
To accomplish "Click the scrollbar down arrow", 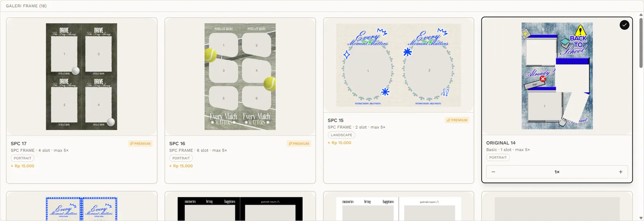I will pos(641,218).
